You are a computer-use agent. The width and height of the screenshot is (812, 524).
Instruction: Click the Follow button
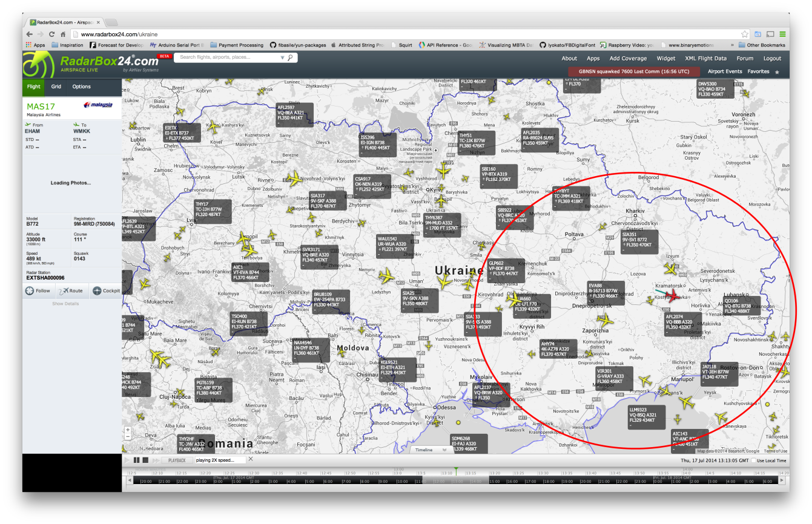point(38,291)
